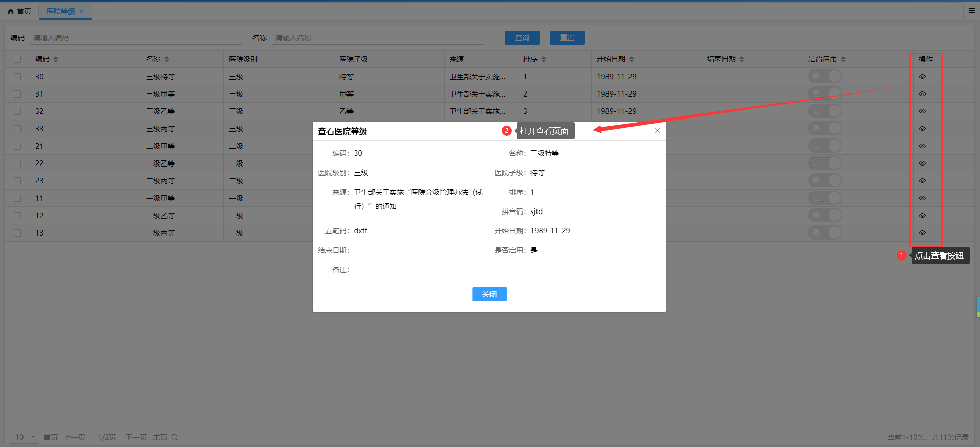Click the eye icon in row 21
This screenshot has width=980, height=447.
point(922,146)
